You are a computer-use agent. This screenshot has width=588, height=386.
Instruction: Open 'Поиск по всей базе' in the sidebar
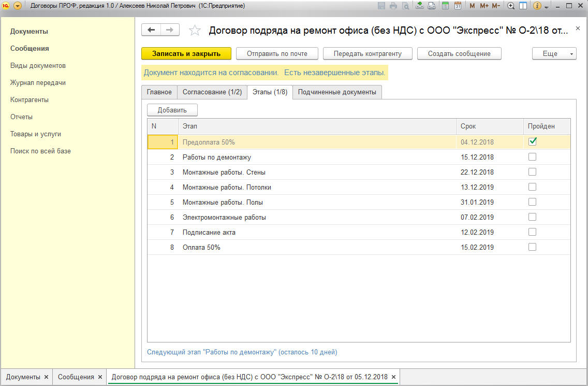pyautogui.click(x=40, y=151)
